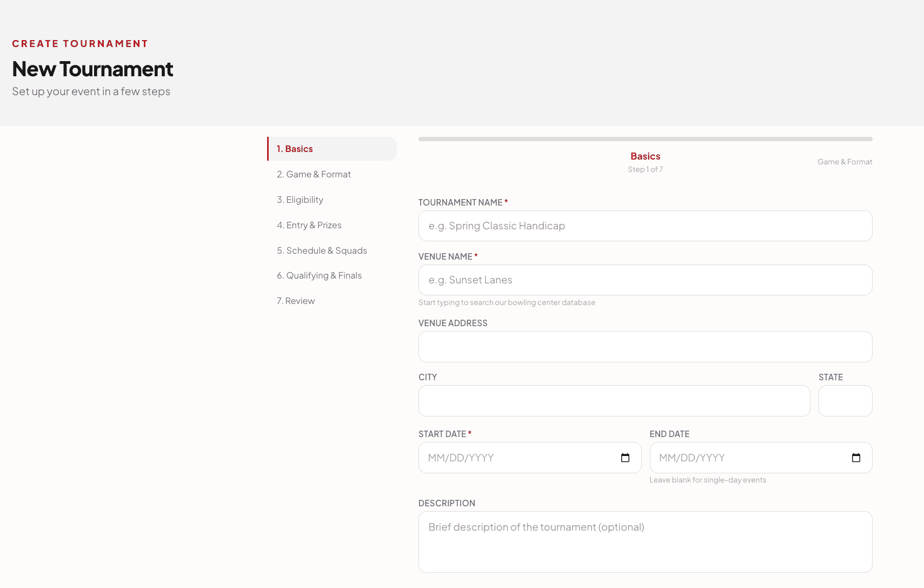Click the 'CITY' field label

pos(428,377)
